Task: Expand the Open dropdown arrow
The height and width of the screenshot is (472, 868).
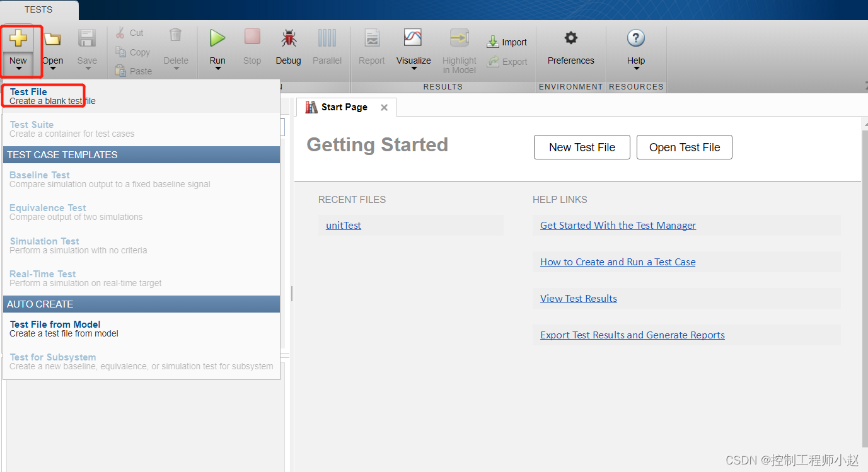Action: (52, 69)
